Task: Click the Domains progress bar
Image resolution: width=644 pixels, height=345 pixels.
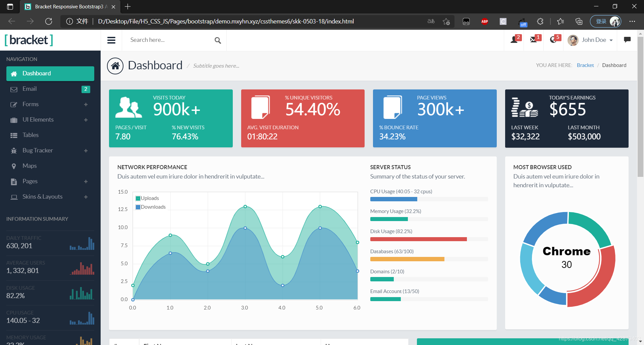Action: (x=429, y=279)
